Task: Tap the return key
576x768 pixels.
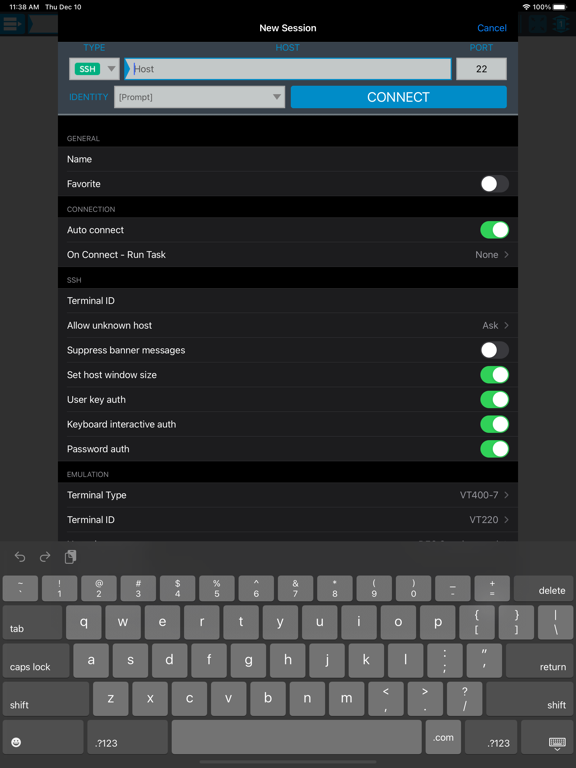Action: pyautogui.click(x=539, y=661)
